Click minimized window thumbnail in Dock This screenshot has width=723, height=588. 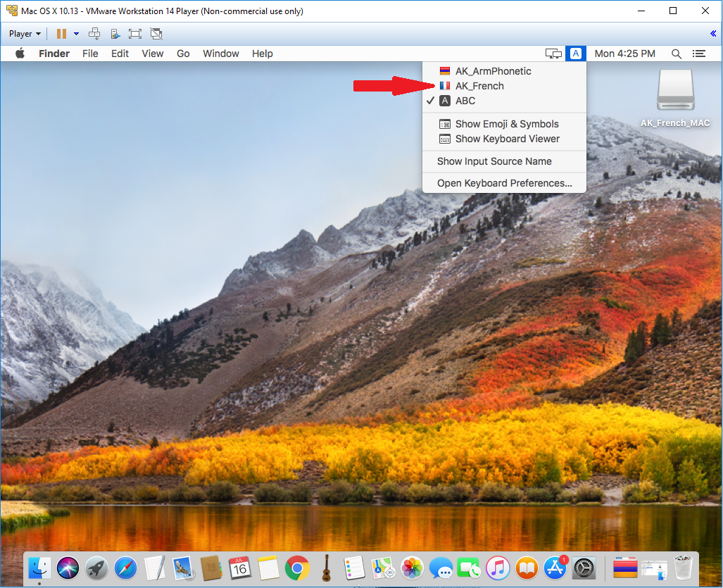(x=654, y=570)
